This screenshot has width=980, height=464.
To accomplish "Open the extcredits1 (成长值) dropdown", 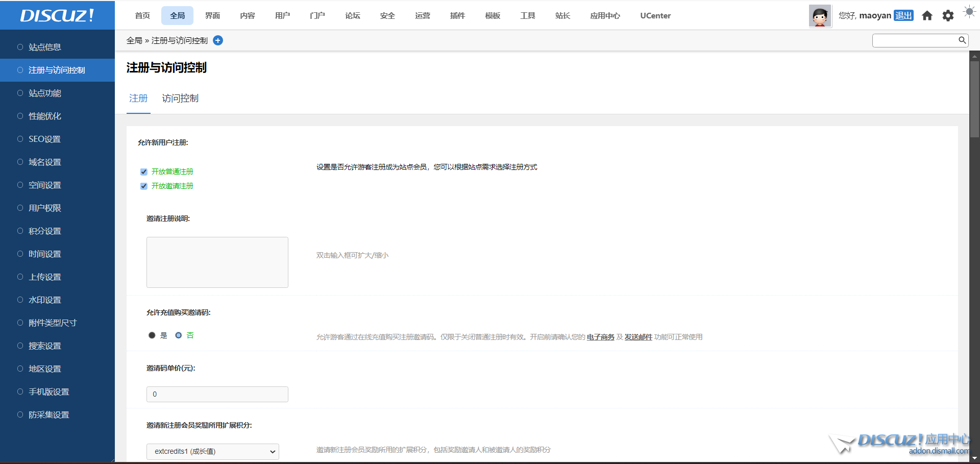I will click(213, 451).
